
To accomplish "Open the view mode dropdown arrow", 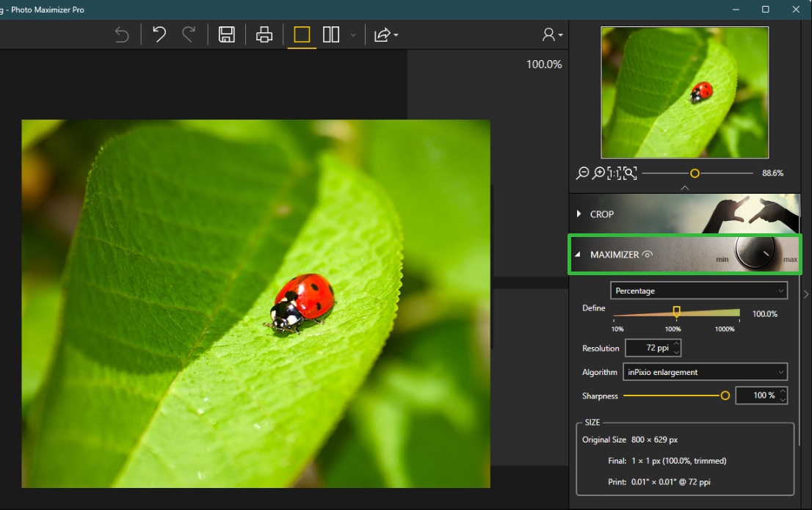I will pos(353,35).
